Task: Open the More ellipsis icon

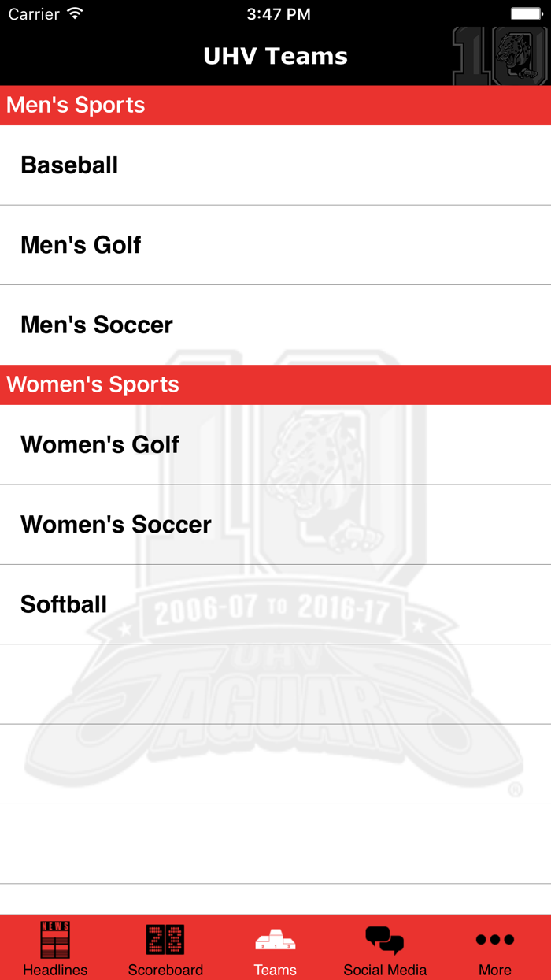Action: point(494,938)
